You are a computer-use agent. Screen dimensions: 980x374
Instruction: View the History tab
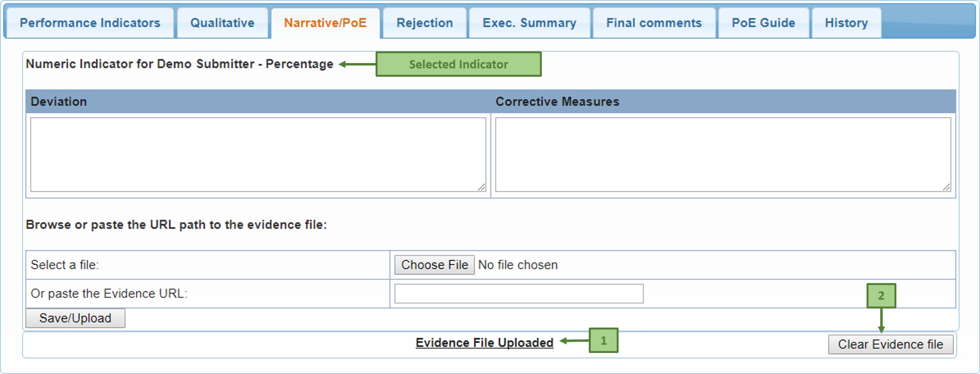click(846, 23)
